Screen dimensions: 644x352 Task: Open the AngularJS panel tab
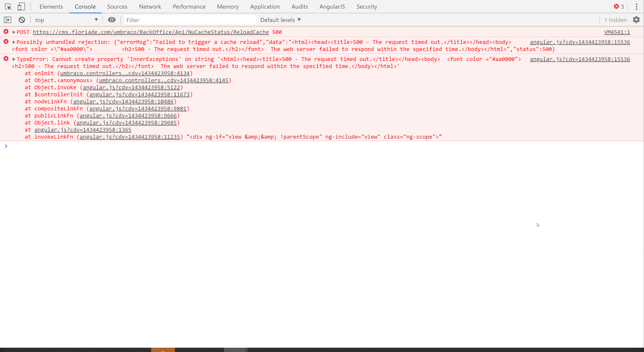pos(332,7)
